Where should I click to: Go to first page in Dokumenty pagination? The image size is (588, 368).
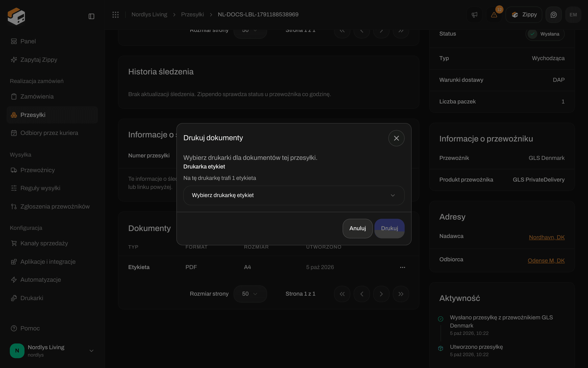click(x=342, y=294)
